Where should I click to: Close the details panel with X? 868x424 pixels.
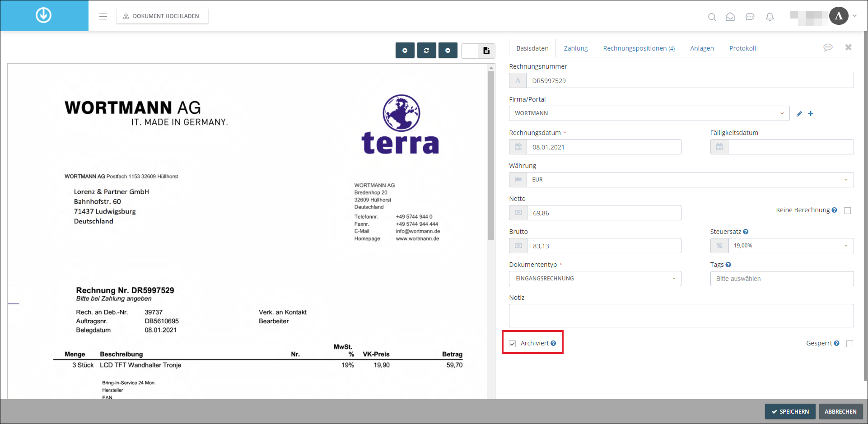coord(849,47)
